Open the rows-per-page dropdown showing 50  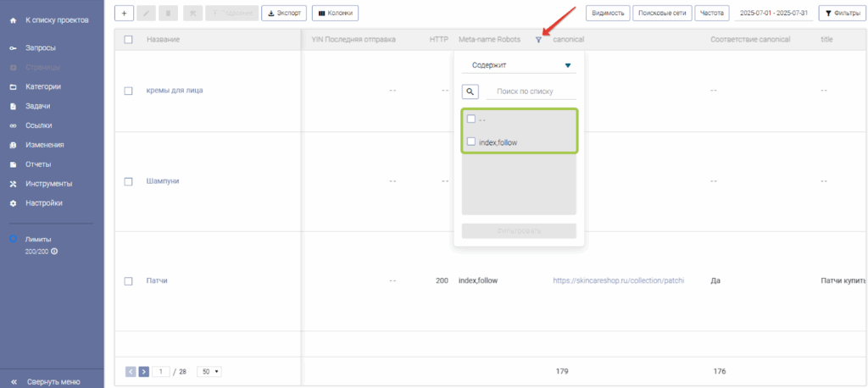tap(209, 371)
